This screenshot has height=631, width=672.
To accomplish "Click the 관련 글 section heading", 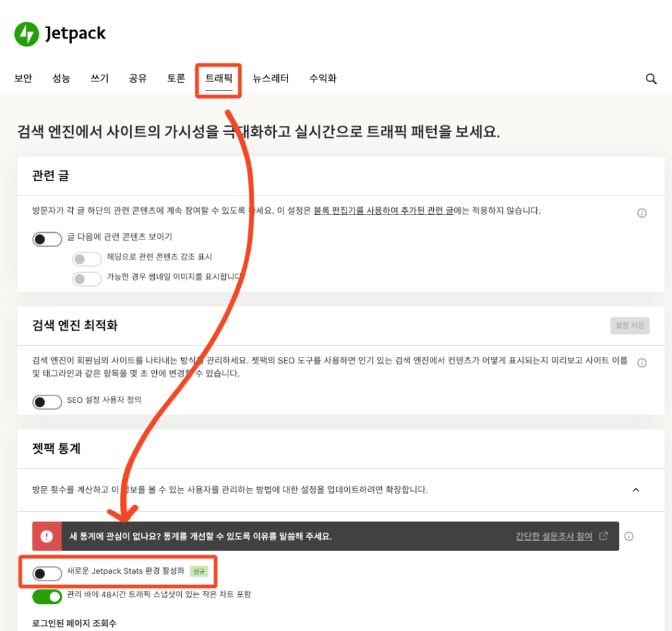I will tap(51, 176).
